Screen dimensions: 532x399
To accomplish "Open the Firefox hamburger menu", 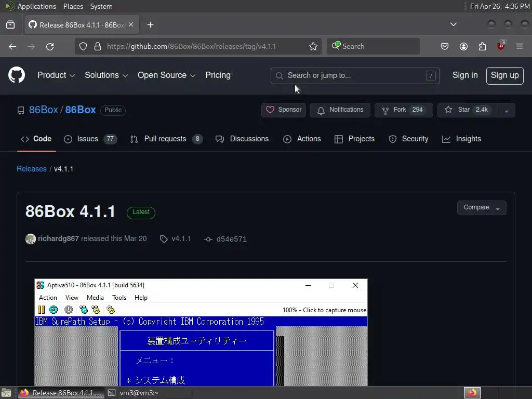I will (520, 46).
